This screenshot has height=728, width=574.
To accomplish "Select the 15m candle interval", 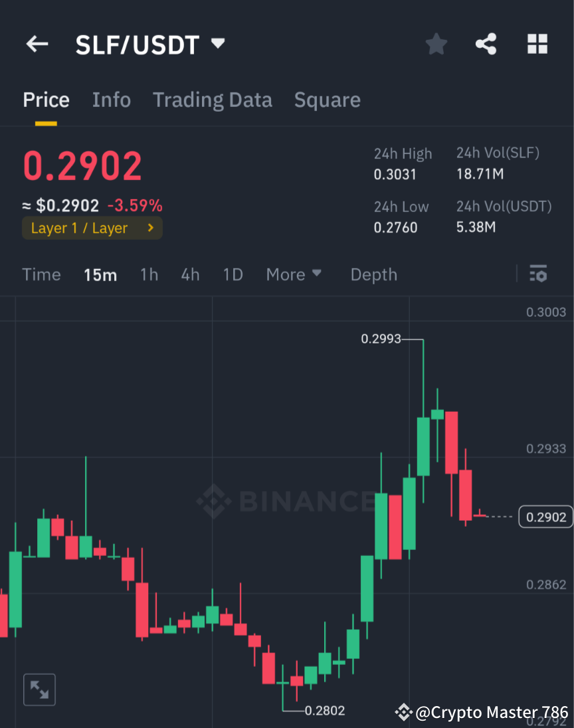I will click(x=100, y=274).
